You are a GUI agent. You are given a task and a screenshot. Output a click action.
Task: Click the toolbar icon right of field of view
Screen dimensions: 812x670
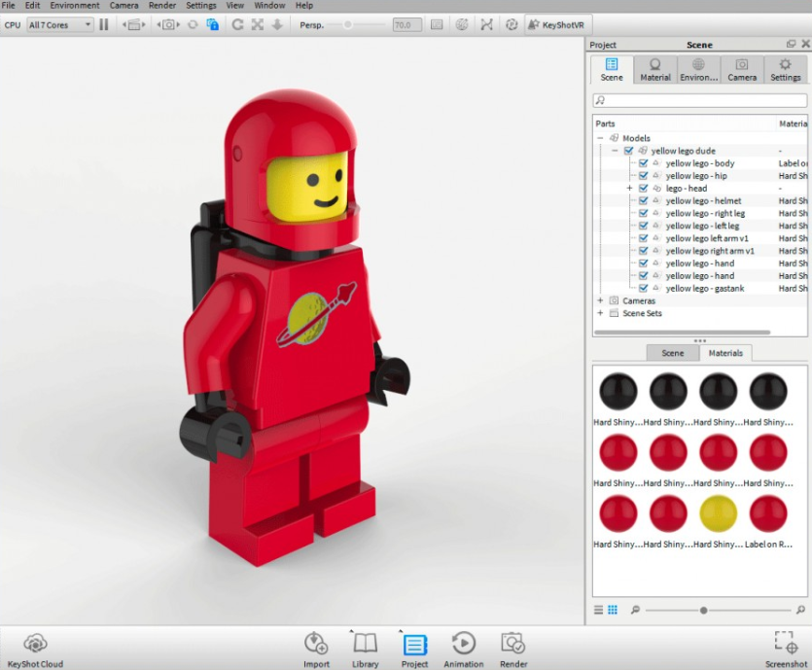click(437, 25)
